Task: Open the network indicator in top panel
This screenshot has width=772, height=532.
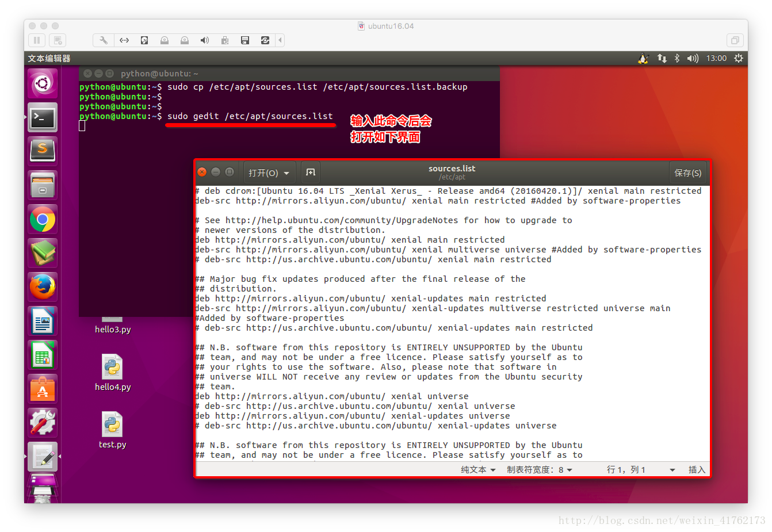Action: (x=662, y=59)
